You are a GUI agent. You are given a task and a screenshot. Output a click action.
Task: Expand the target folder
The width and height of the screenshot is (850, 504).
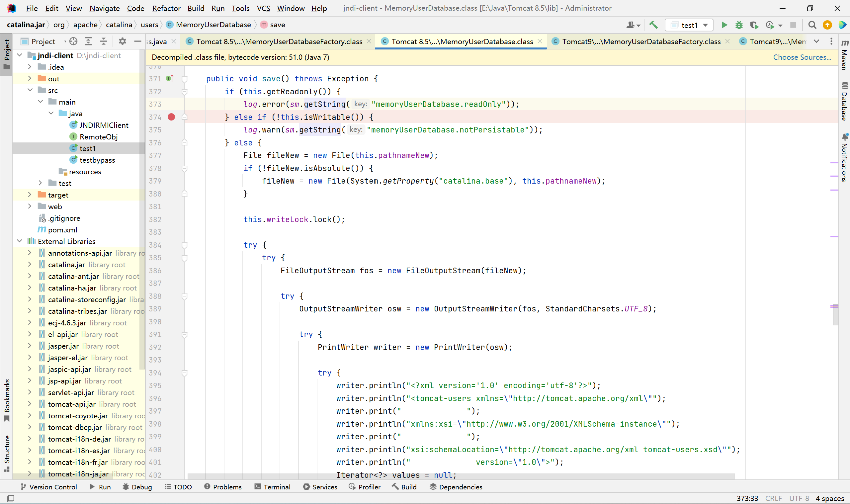point(30,195)
